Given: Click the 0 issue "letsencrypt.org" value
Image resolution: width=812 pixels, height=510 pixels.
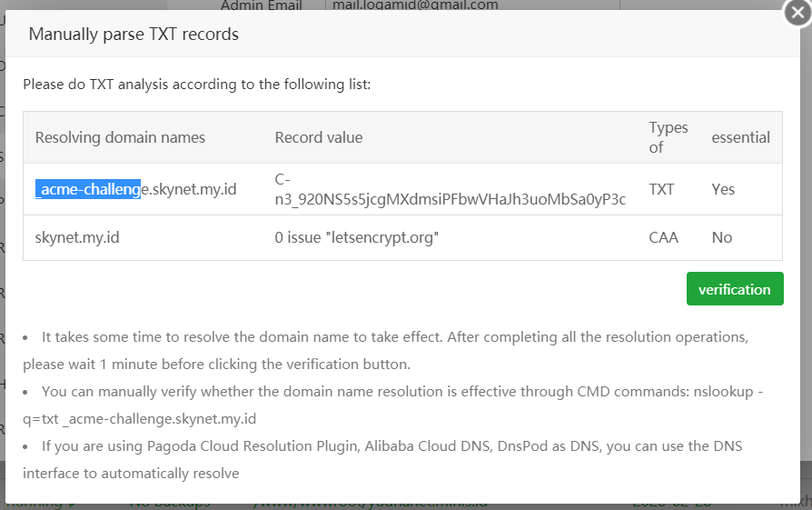Looking at the screenshot, I should [x=357, y=237].
